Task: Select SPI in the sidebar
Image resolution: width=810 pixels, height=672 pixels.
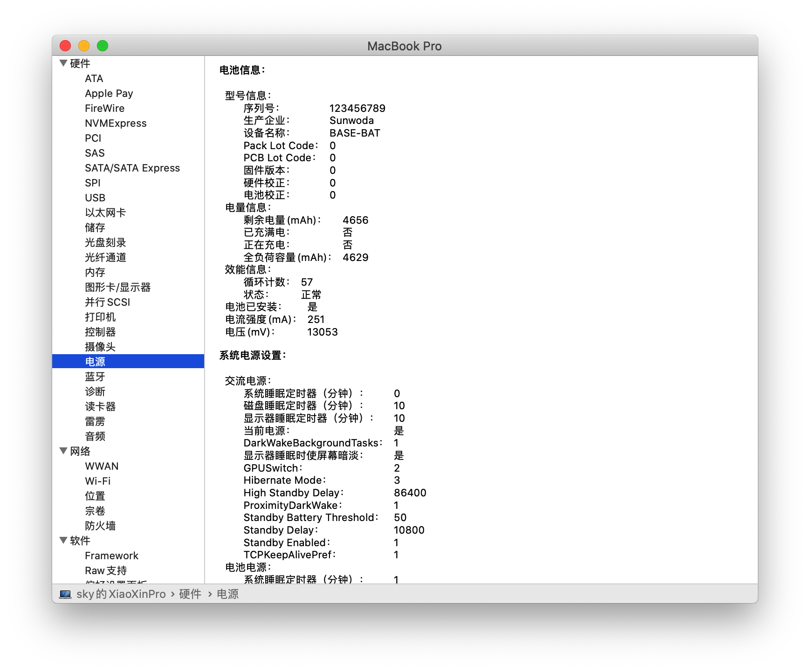Action: [x=93, y=183]
